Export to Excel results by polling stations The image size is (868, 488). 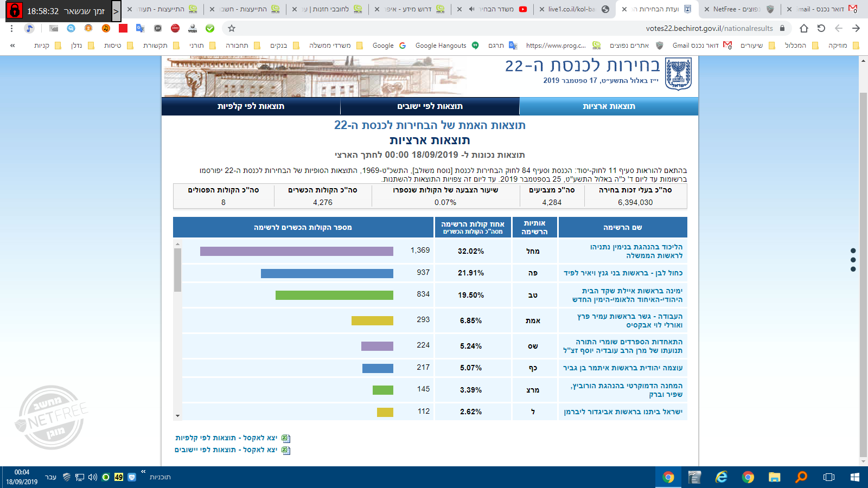226,438
